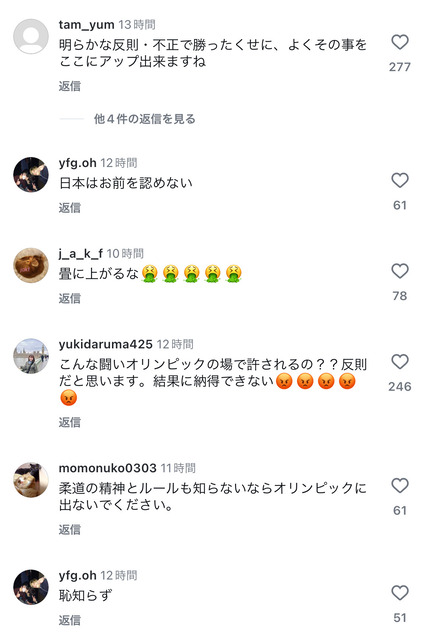The image size is (431, 640).
Task: Open j_a_k_f's profile picture
Action: (x=31, y=265)
